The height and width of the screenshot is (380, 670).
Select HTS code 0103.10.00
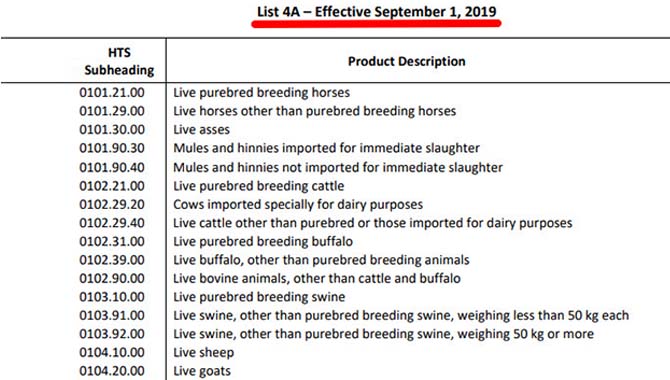(112, 297)
